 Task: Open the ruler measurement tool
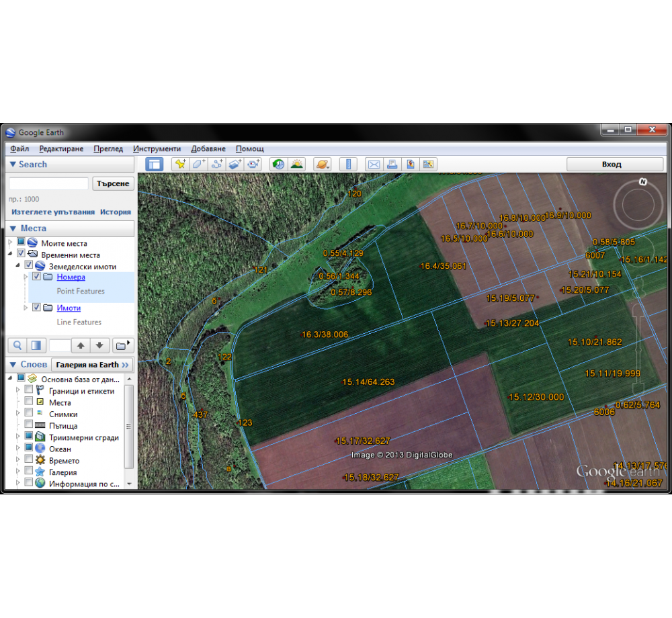tap(348, 164)
